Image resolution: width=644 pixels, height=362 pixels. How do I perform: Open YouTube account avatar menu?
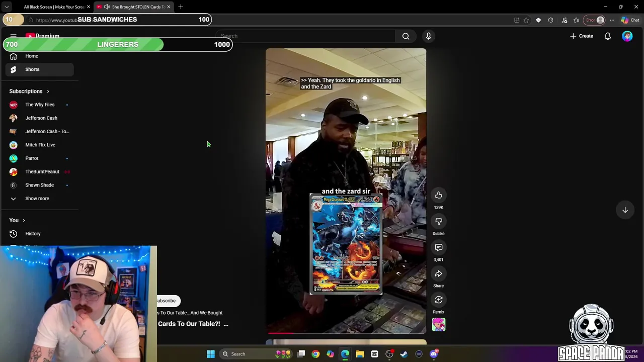tap(627, 36)
